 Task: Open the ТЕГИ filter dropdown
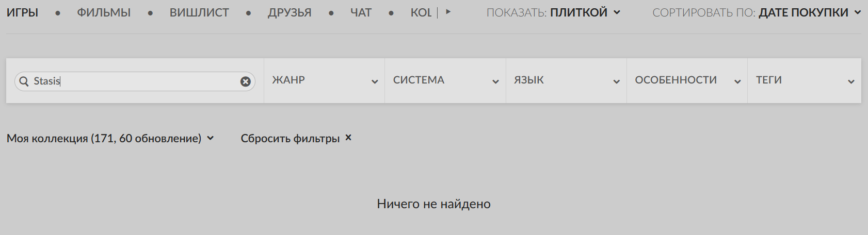pyautogui.click(x=804, y=80)
